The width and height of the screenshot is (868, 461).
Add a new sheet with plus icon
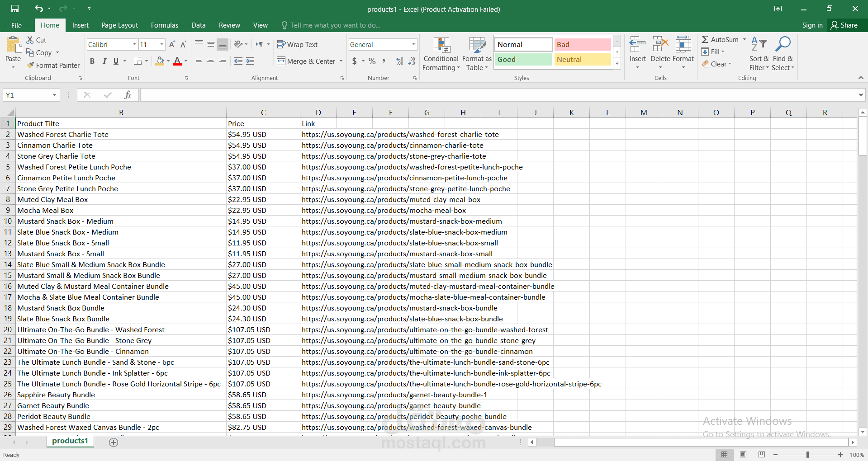coord(114,442)
